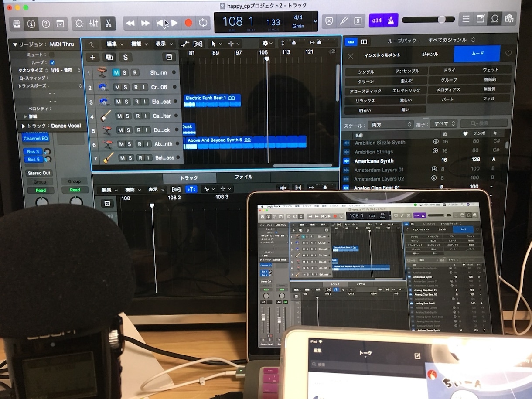This screenshot has height=399, width=532.
Task: Open LCD display mode dropdown arrow
Action: (x=315, y=21)
